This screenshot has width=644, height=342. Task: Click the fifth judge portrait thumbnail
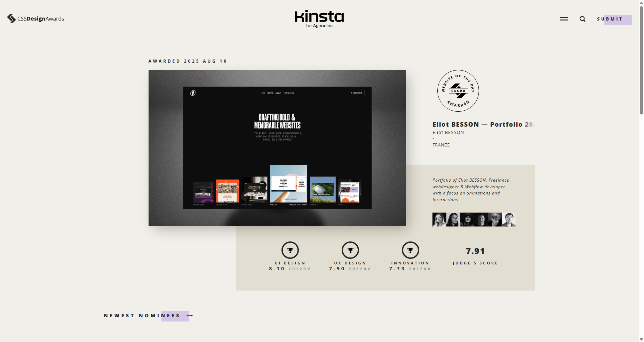tap(495, 220)
